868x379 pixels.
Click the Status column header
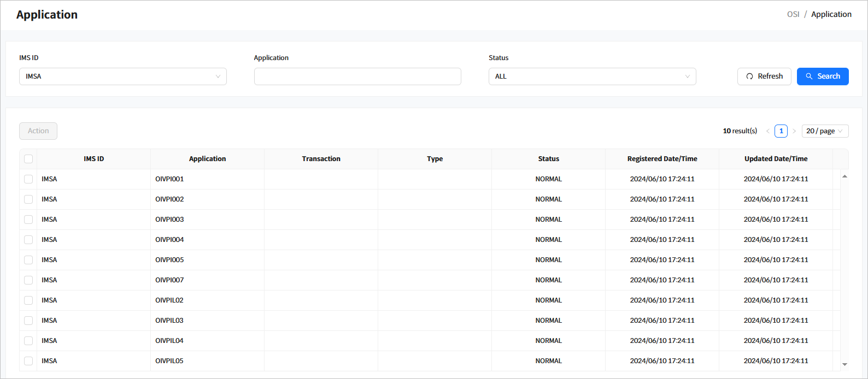point(548,159)
